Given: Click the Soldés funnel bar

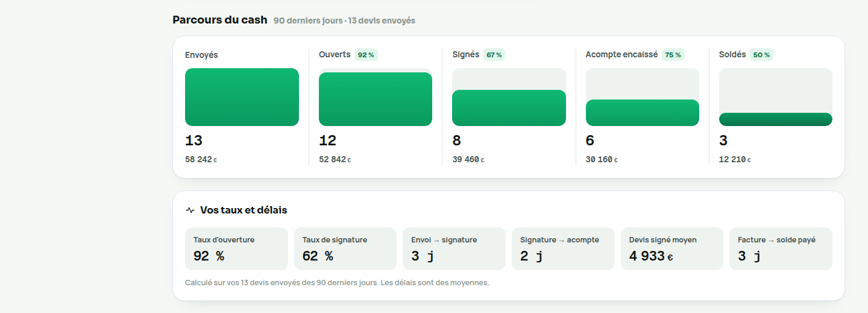Looking at the screenshot, I should 776,119.
